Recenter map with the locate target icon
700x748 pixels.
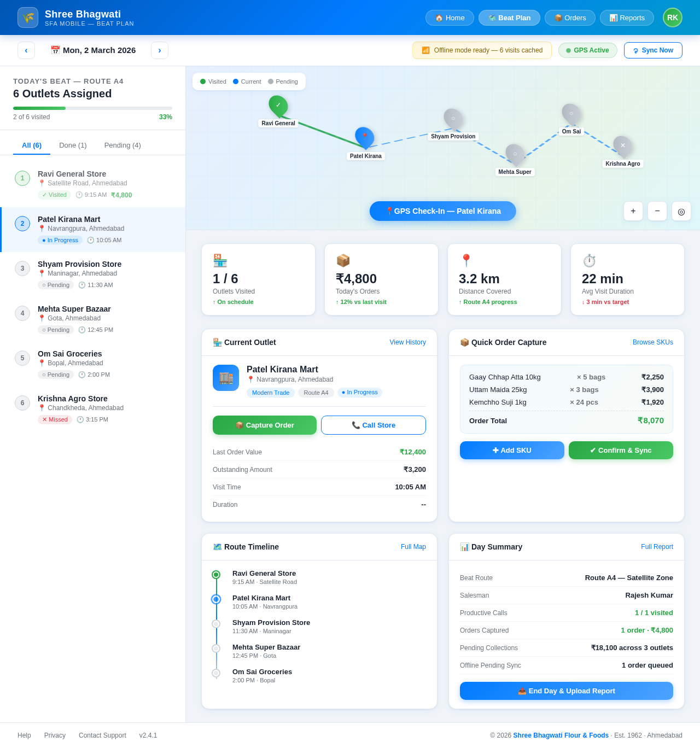click(681, 211)
